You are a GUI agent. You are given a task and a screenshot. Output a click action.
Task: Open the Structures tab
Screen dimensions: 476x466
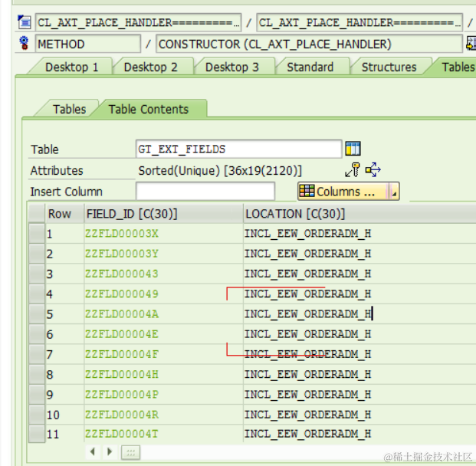click(389, 67)
